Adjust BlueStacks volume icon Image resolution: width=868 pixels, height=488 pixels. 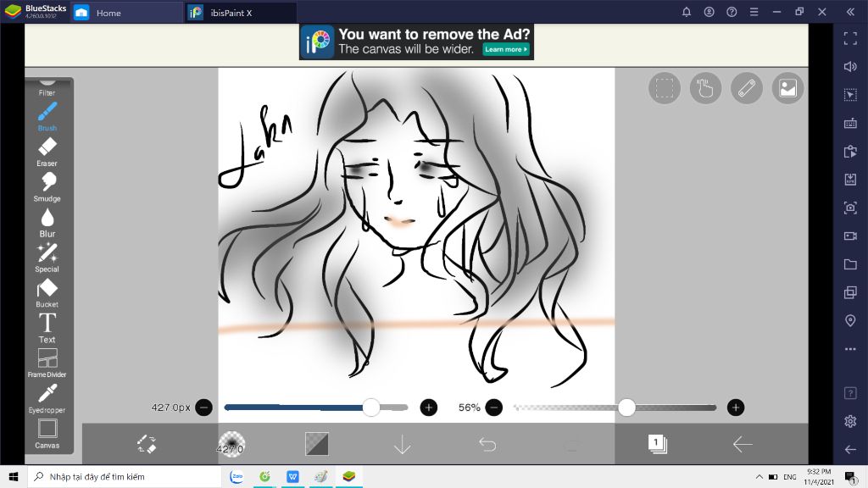[x=850, y=66]
